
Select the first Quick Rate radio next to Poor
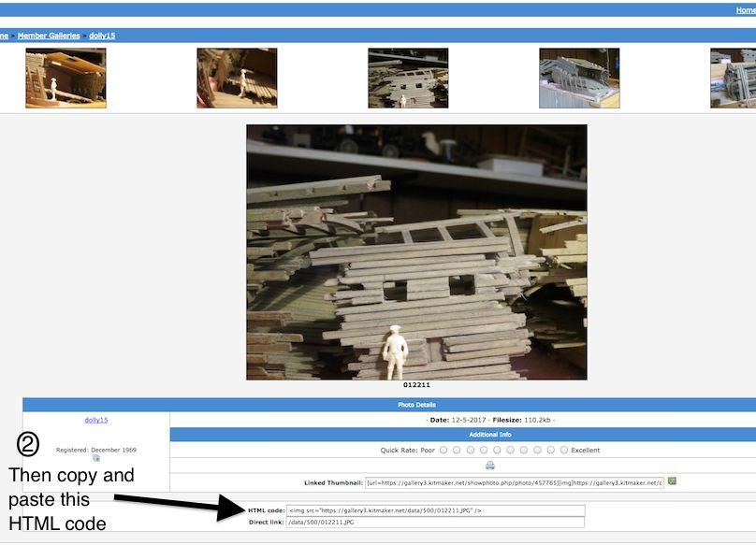pos(443,451)
